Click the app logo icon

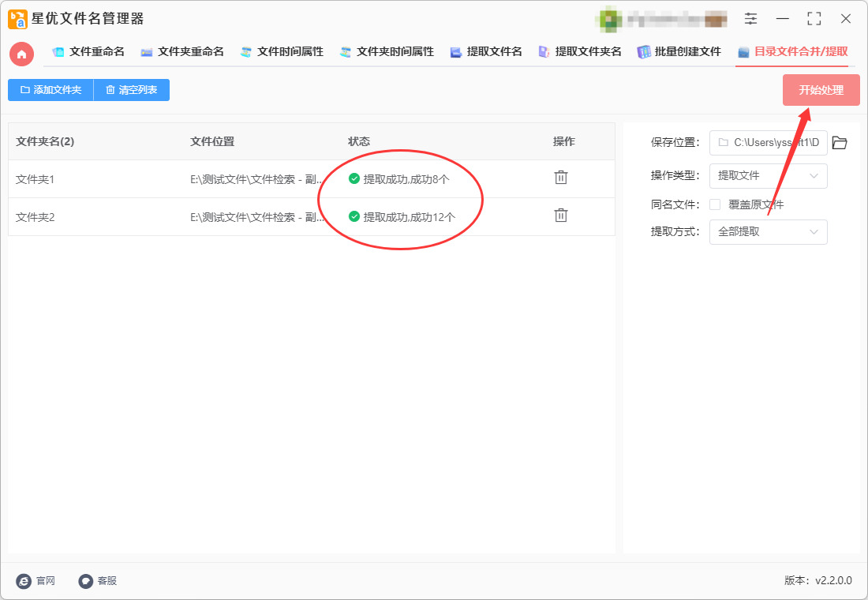point(17,19)
